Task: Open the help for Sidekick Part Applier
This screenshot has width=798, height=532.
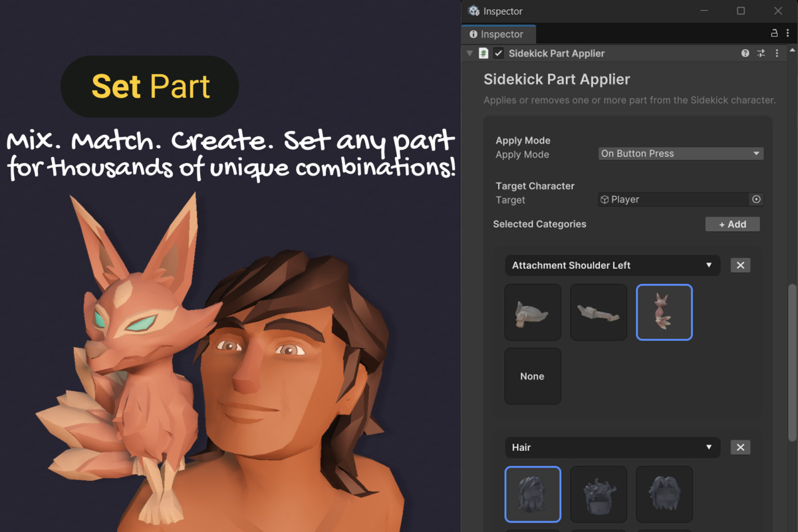Action: coord(745,53)
